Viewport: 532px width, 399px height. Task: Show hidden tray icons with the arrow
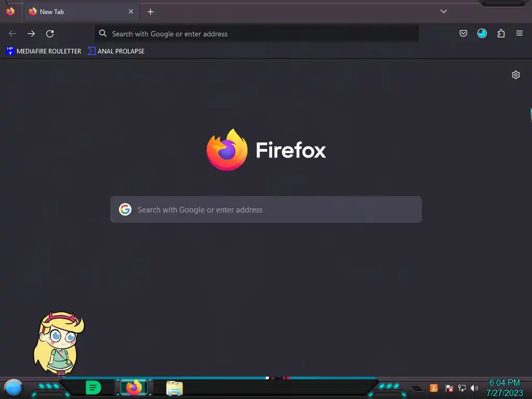(x=417, y=389)
